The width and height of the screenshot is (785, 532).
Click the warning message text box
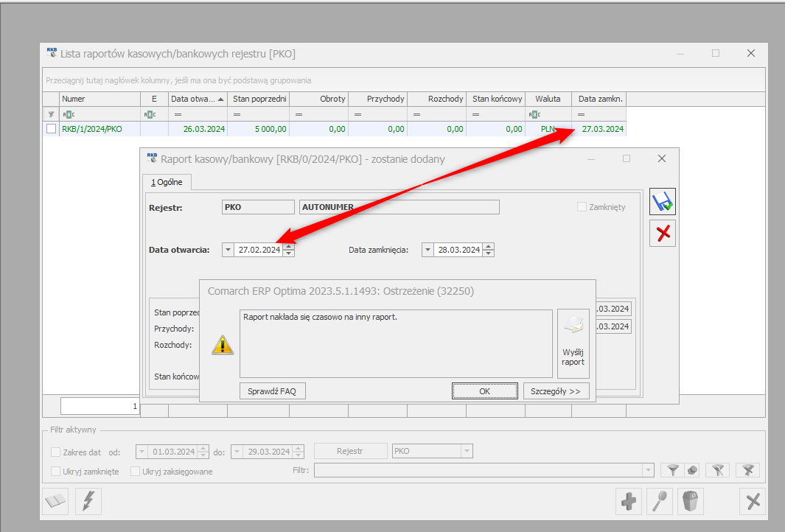pos(396,343)
